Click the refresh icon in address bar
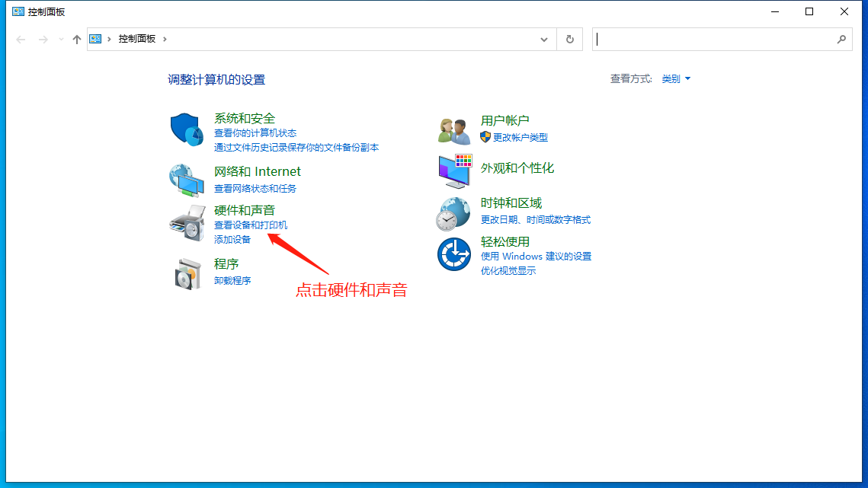The height and width of the screenshot is (488, 868). point(569,39)
